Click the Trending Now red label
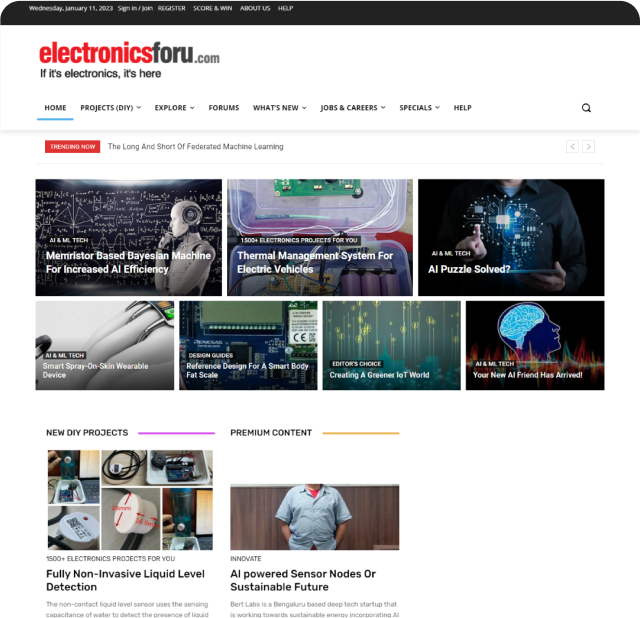The width and height of the screenshot is (640, 618). pyautogui.click(x=72, y=147)
